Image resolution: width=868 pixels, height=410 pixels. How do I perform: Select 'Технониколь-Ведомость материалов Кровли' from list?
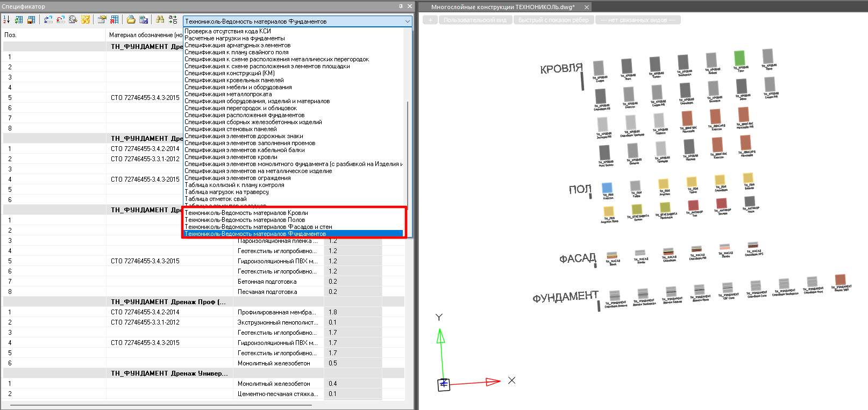pyautogui.click(x=246, y=213)
